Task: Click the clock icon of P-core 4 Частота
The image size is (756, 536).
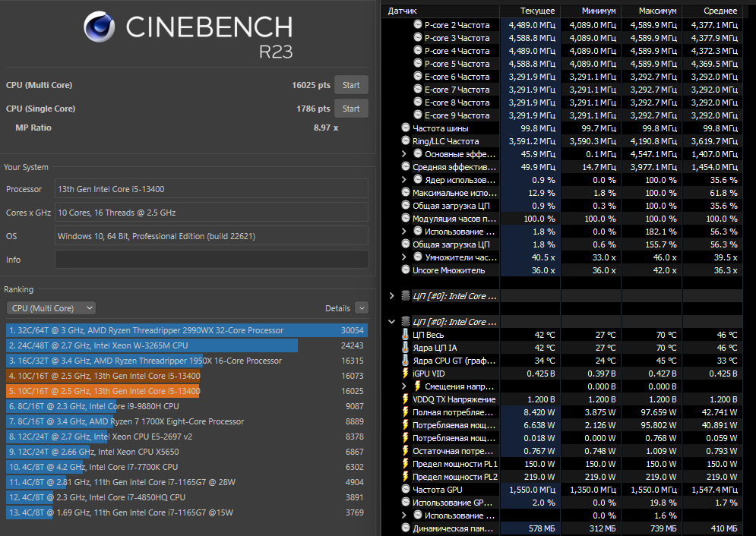Action: pyautogui.click(x=418, y=51)
